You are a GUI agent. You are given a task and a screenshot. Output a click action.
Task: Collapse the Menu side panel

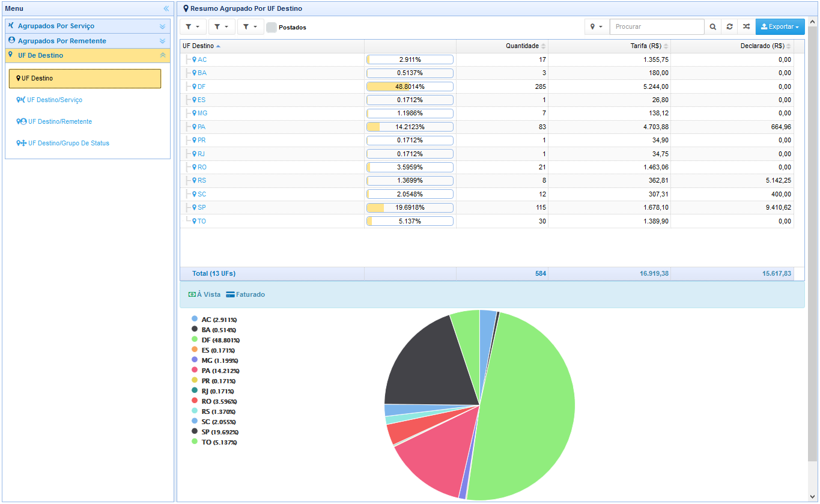point(166,8)
